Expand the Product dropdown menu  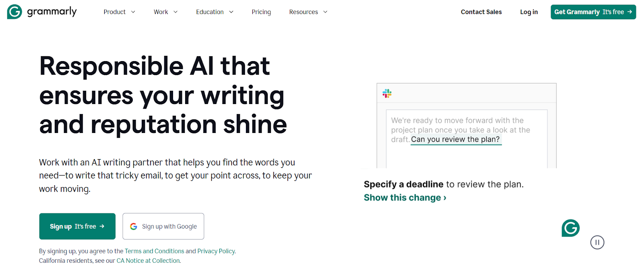pos(119,12)
